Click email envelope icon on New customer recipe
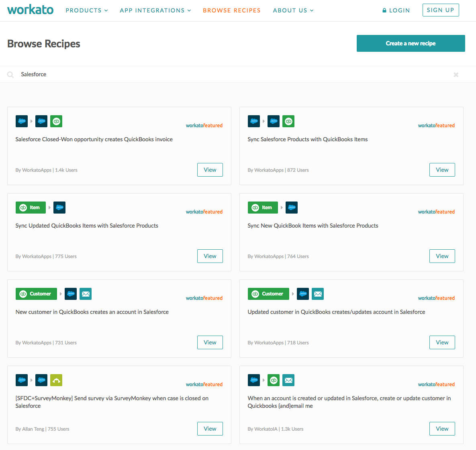The height and width of the screenshot is (450, 476). (x=86, y=294)
